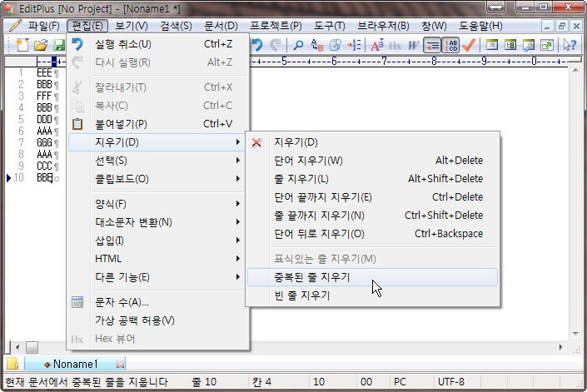Toggle the line number toolbar button
Image resolution: width=587 pixels, height=392 pixels.
click(450, 45)
